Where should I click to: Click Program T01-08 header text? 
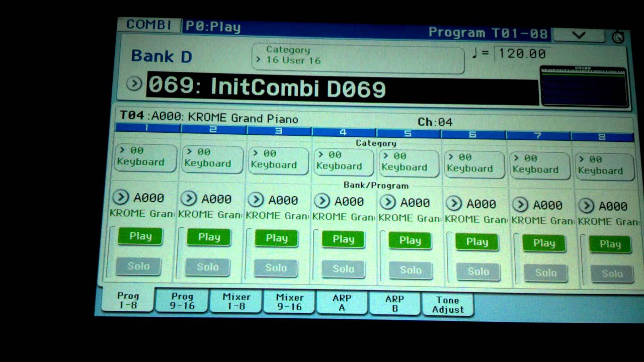click(488, 33)
